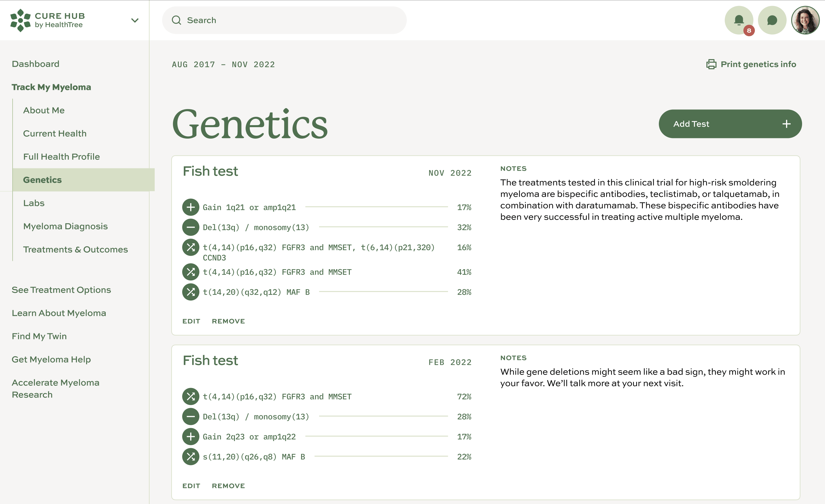Image resolution: width=825 pixels, height=504 pixels.
Task: Click minus icon beside Nov Del(13q)
Action: click(x=190, y=227)
